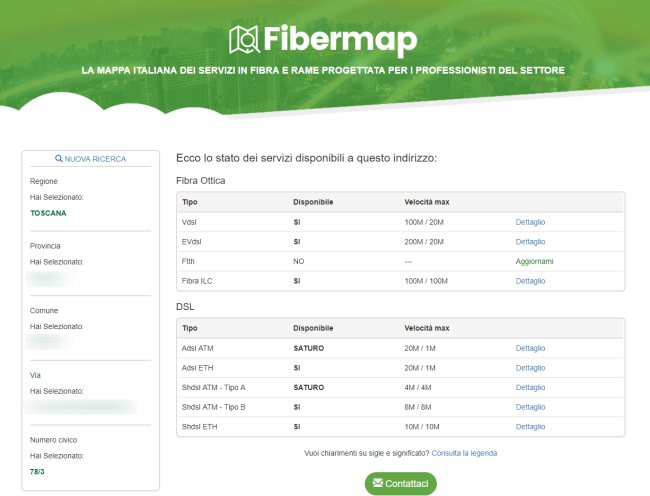The width and height of the screenshot is (650, 496).
Task: Click Aggiornami for Ftth row
Action: (x=534, y=261)
